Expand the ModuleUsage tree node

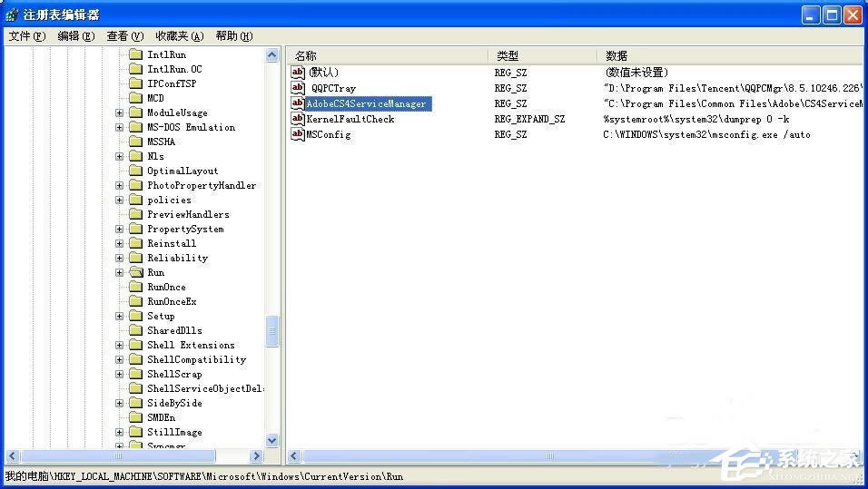pyautogui.click(x=119, y=112)
